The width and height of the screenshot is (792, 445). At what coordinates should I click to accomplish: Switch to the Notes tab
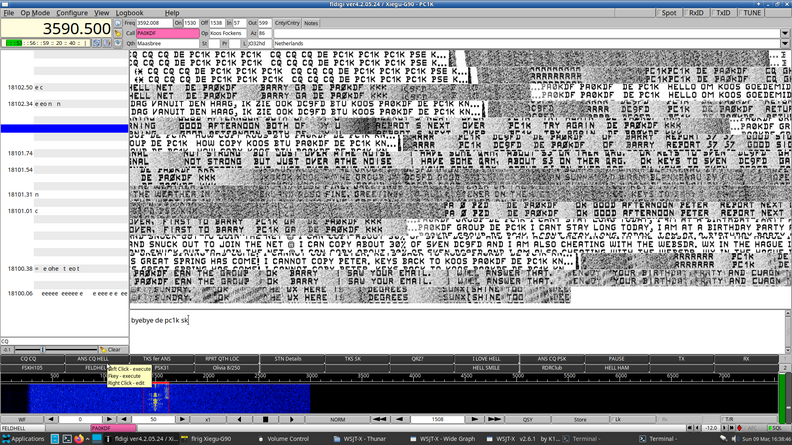click(311, 22)
